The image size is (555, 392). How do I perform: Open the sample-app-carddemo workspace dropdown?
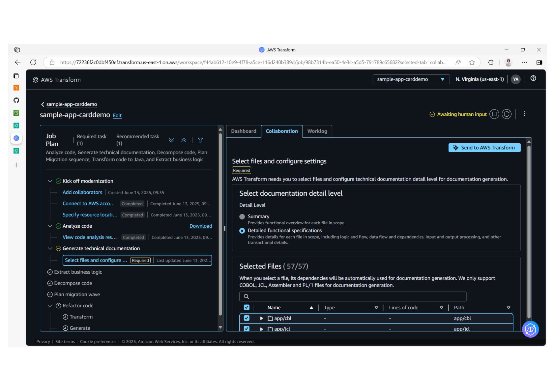tap(411, 79)
